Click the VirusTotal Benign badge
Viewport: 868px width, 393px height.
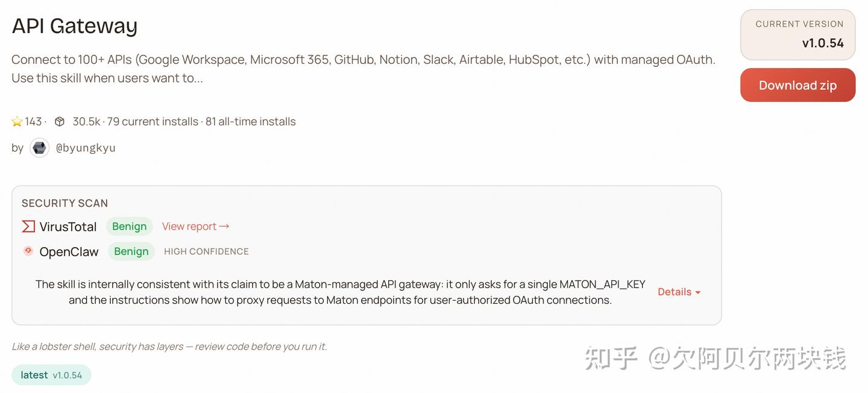click(x=130, y=227)
